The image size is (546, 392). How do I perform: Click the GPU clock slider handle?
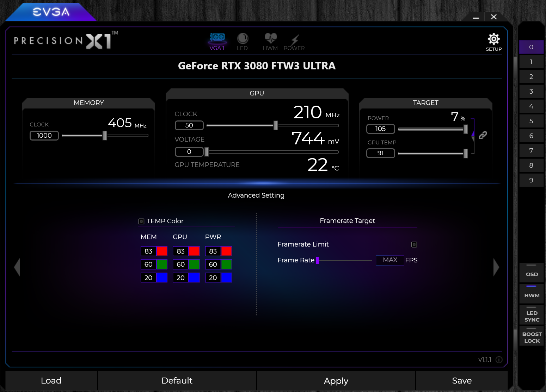click(276, 125)
